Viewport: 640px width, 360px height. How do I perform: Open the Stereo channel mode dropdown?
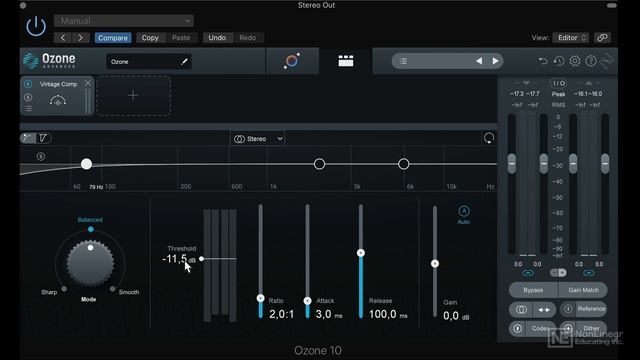(258, 139)
